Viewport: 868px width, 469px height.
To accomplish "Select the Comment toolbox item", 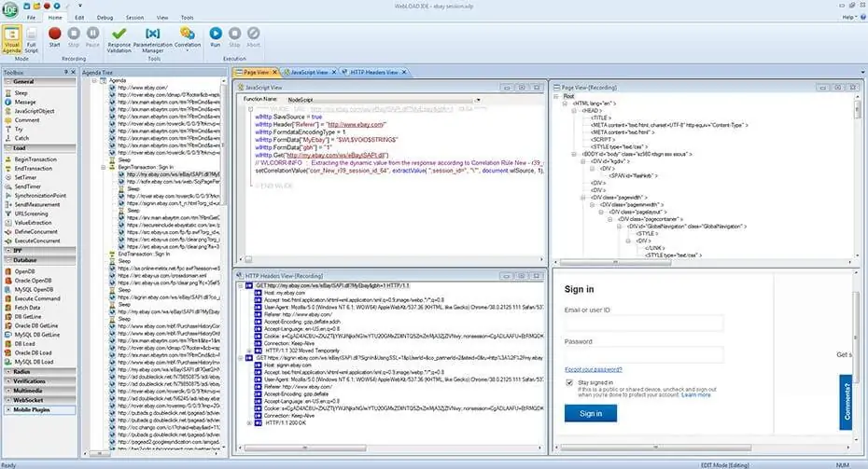I will [x=26, y=119].
